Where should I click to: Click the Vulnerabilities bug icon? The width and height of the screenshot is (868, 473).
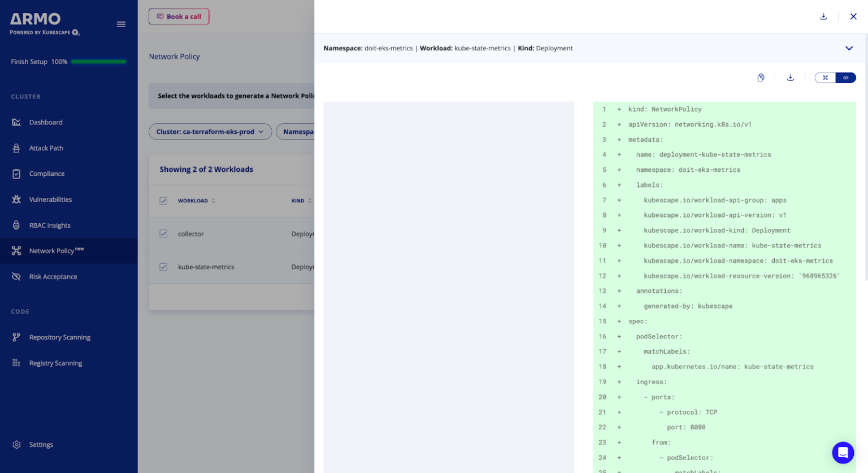pyautogui.click(x=16, y=199)
